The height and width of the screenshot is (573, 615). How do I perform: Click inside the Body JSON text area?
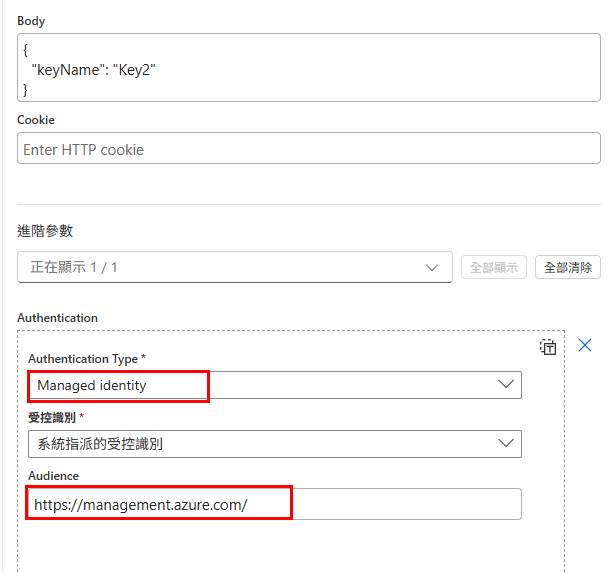coord(309,67)
